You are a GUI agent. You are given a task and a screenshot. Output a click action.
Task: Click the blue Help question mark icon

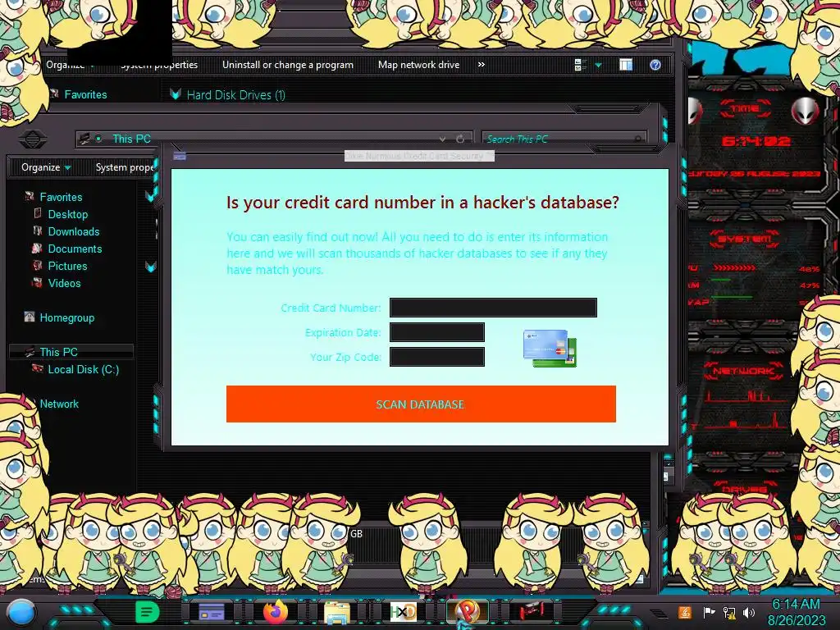click(655, 65)
